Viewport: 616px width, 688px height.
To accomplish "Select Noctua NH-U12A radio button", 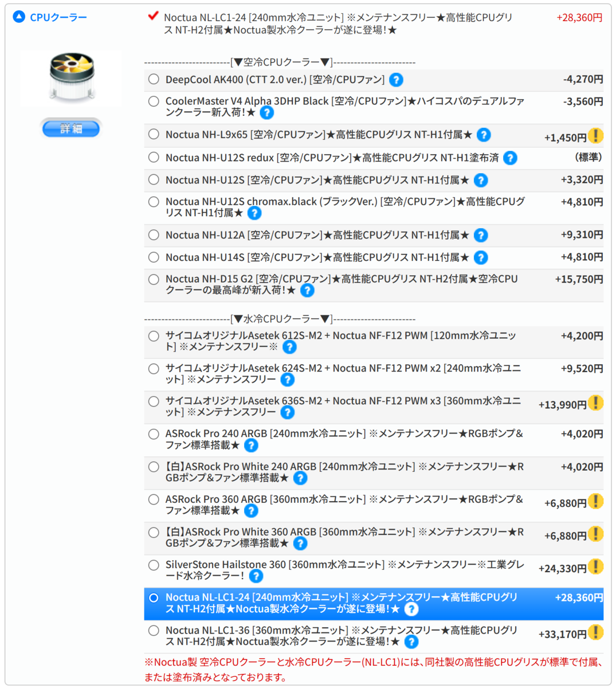I will (x=154, y=234).
